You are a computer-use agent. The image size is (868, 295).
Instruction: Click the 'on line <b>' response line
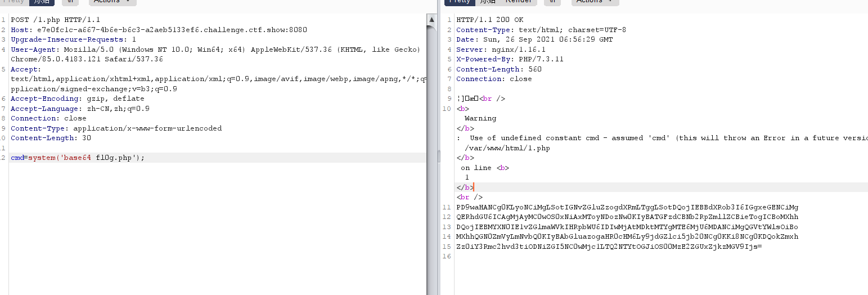coord(485,168)
